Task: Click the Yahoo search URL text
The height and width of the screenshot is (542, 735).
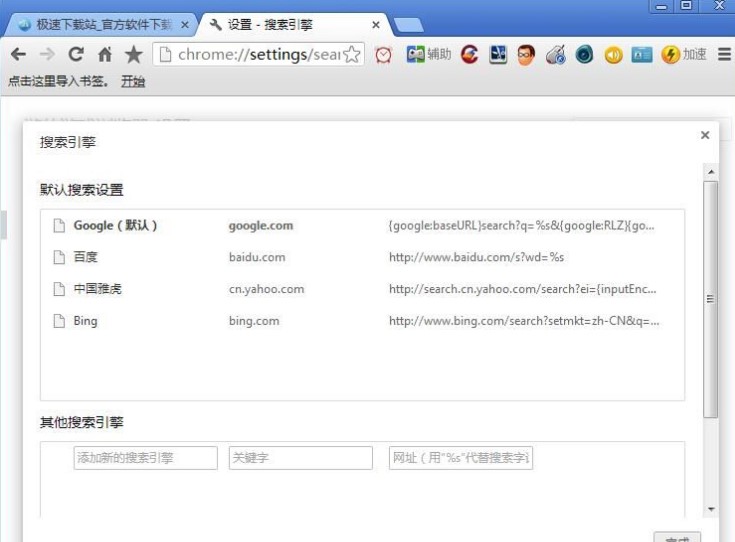Action: (x=523, y=289)
